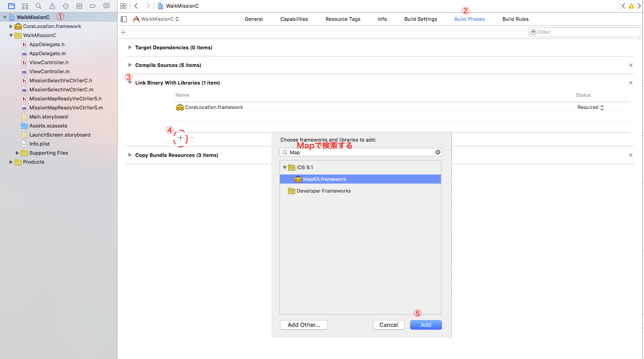Expand the Products group
The width and height of the screenshot is (644, 359).
click(x=11, y=162)
